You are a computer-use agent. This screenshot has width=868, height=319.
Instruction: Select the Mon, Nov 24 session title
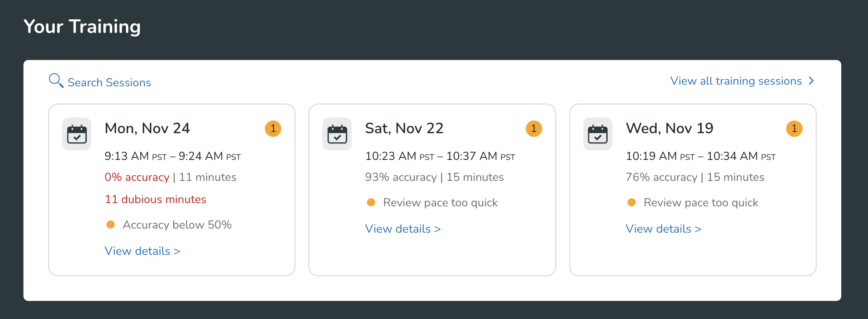point(147,129)
